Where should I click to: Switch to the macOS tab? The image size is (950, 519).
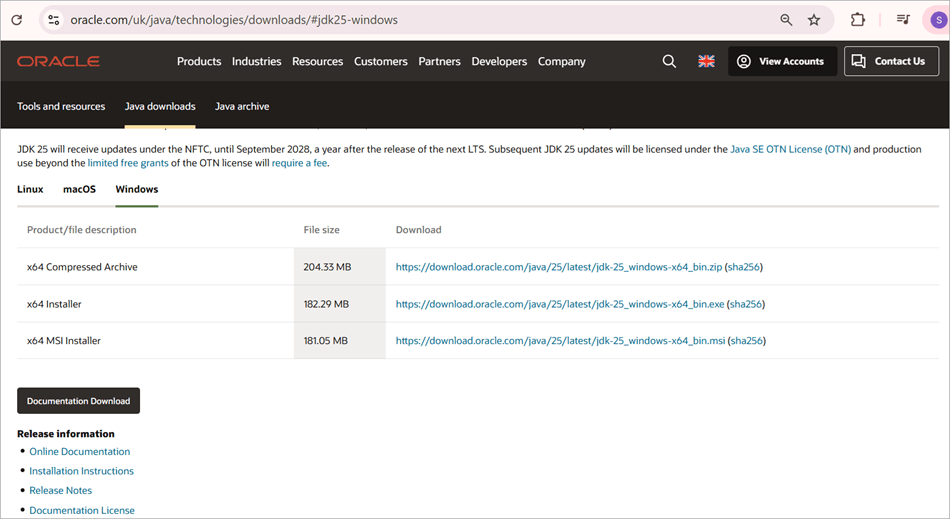[x=79, y=189]
